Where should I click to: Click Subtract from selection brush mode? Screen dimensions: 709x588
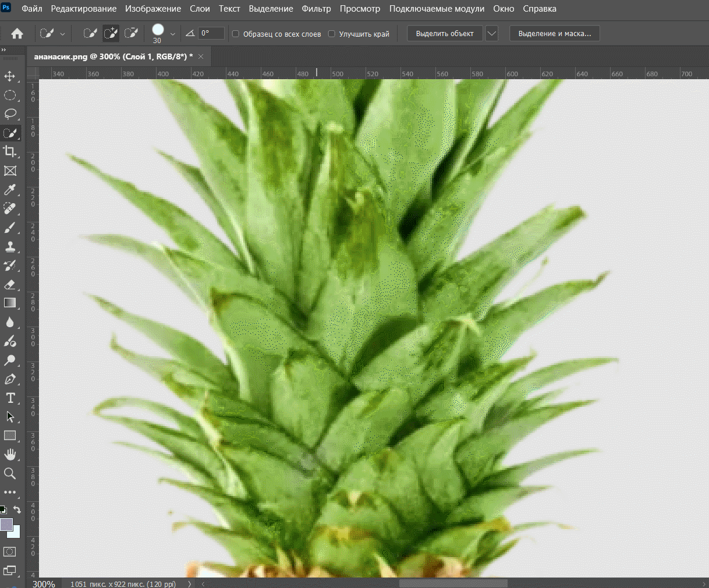tap(131, 33)
